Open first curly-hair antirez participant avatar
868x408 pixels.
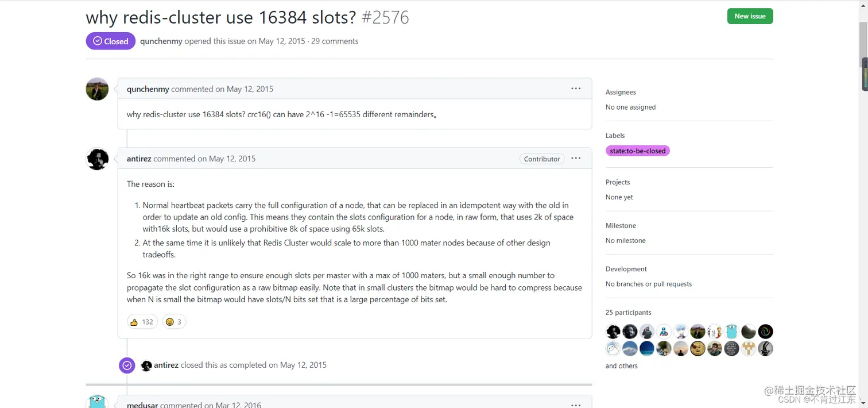point(613,332)
